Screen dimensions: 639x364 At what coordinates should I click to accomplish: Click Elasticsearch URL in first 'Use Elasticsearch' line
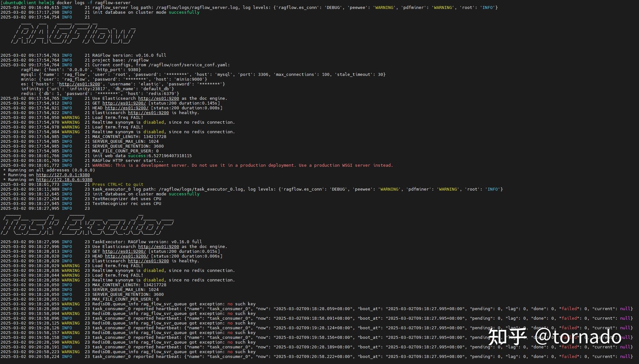pyautogui.click(x=158, y=98)
